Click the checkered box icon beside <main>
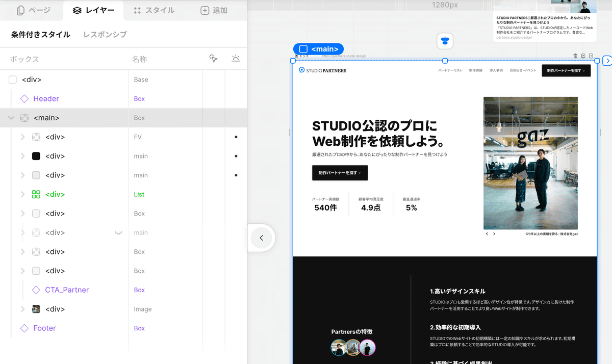 click(24, 118)
